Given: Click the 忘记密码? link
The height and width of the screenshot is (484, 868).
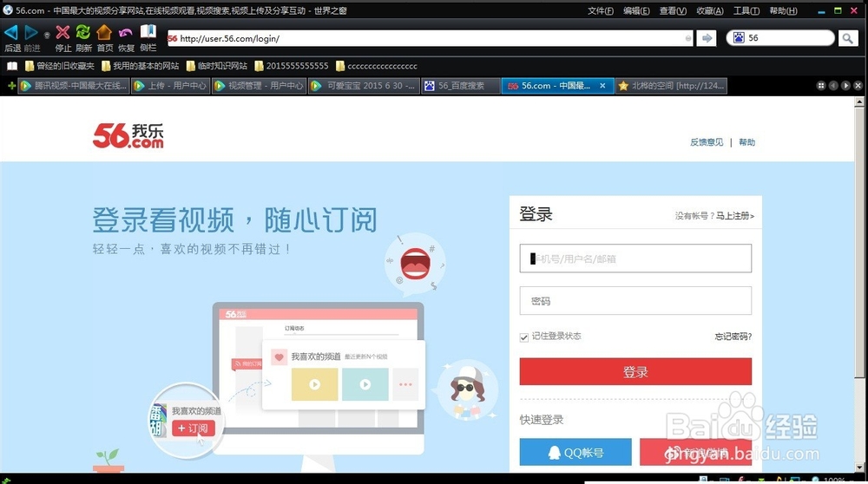Looking at the screenshot, I should tap(733, 337).
